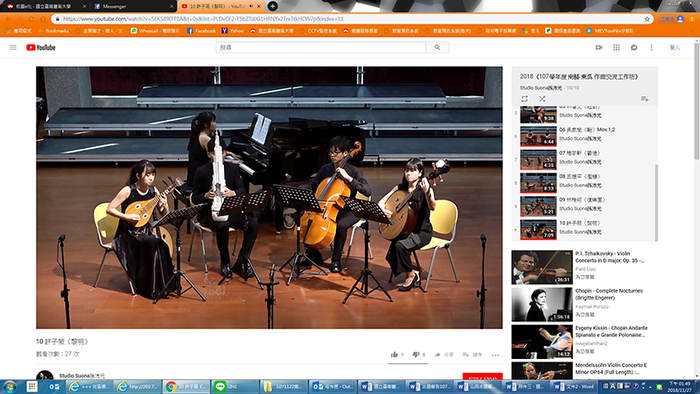The height and width of the screenshot is (394, 700).
Task: Like the video with thumbs-up icon
Action: tap(394, 355)
